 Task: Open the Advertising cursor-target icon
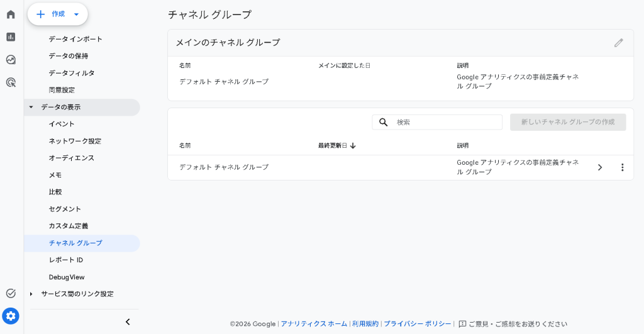tap(11, 82)
